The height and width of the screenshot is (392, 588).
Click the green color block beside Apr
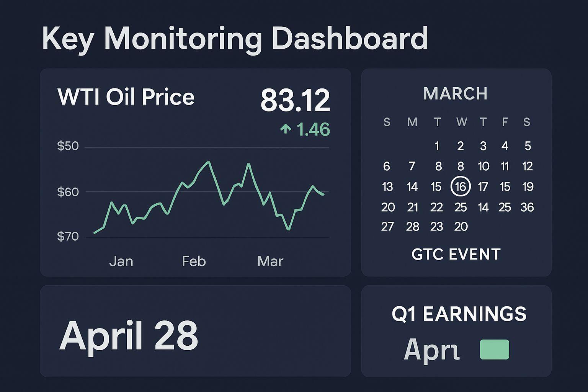pos(494,350)
